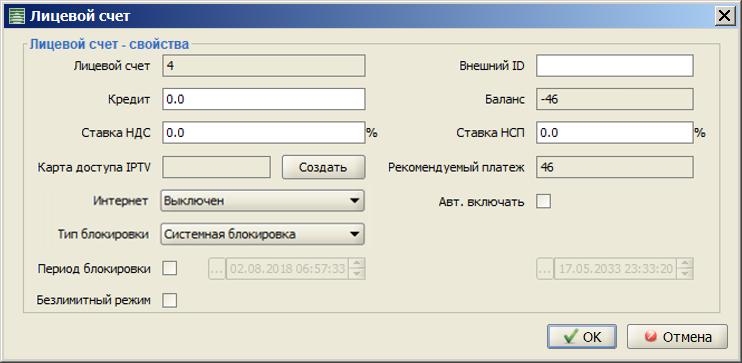Open the Интернет status dropdown
The height and width of the screenshot is (363, 742).
[262, 201]
